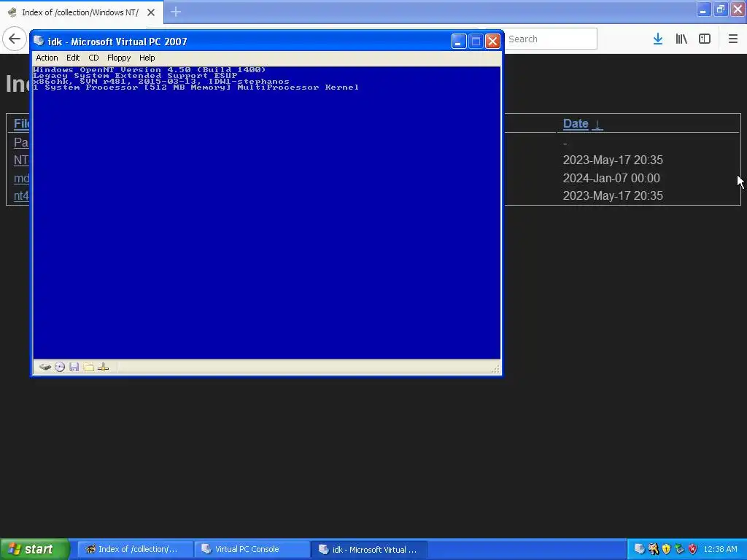Open the Help menu in Virtual PC
Image resolution: width=747 pixels, height=560 pixels.
(x=147, y=58)
